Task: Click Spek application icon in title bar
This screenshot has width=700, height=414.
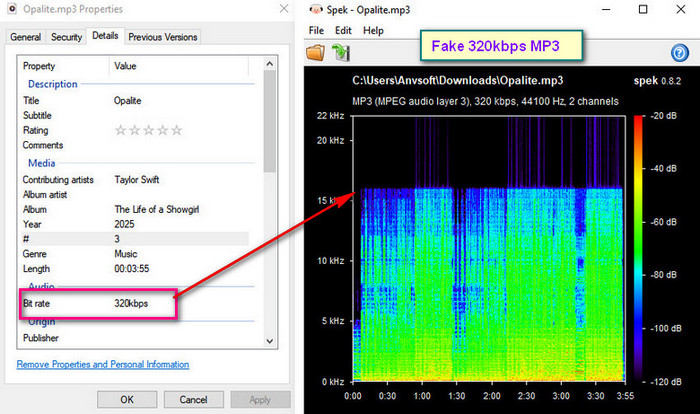Action: tap(316, 9)
